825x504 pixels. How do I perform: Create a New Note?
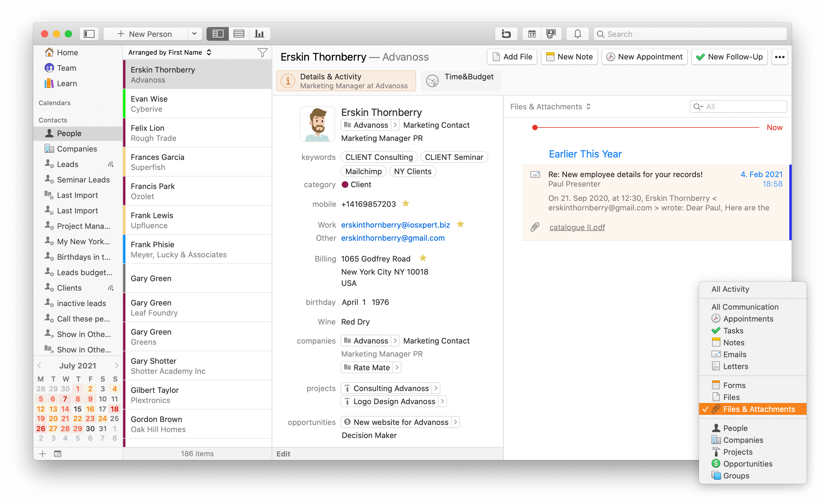click(569, 57)
